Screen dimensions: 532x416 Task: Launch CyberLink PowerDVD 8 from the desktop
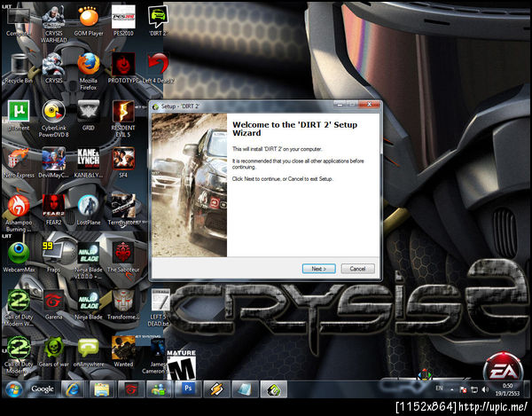click(x=53, y=119)
